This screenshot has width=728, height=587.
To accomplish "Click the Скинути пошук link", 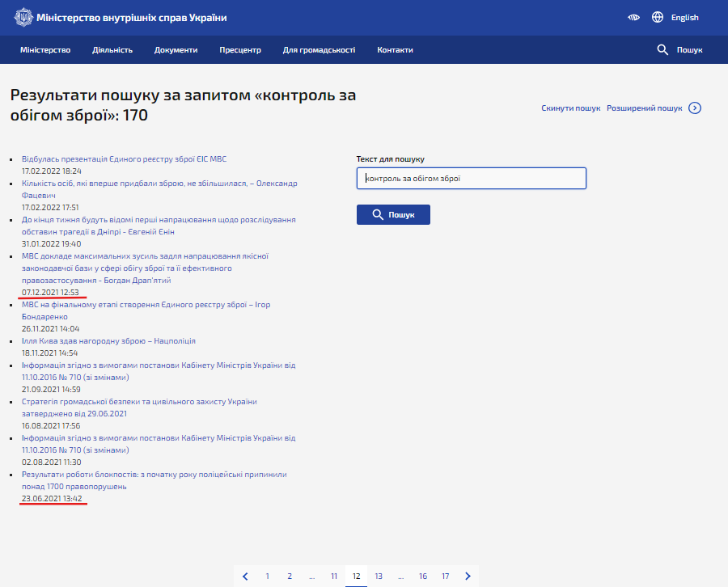I will (x=570, y=108).
